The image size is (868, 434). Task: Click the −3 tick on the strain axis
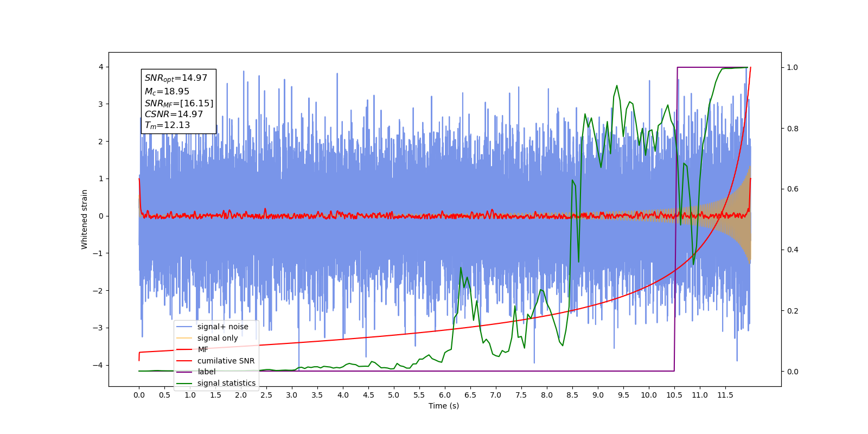98,328
